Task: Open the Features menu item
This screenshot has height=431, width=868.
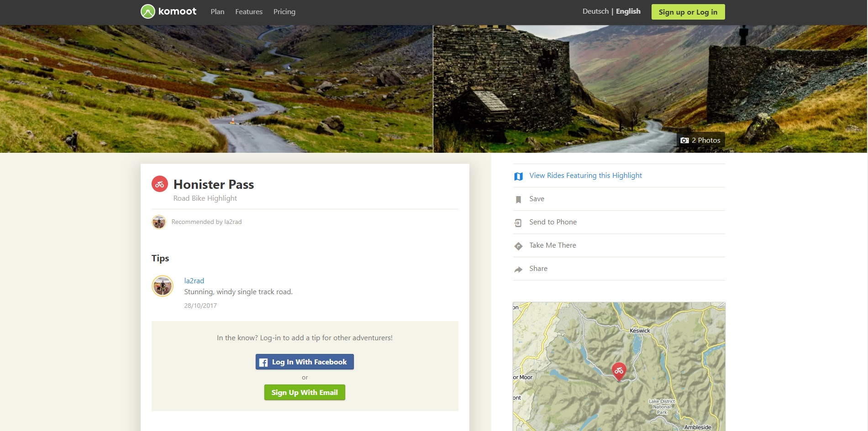Action: pos(249,12)
